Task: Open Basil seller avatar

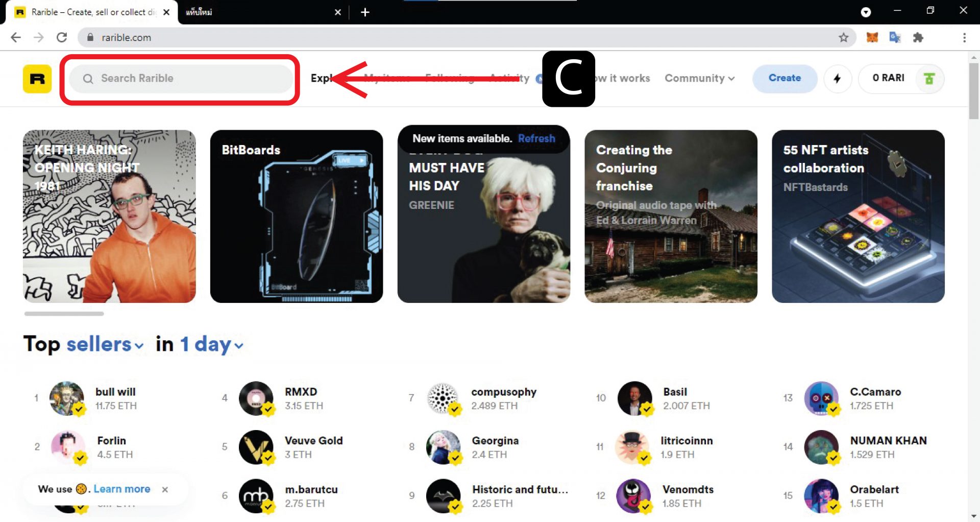Action: (635, 398)
